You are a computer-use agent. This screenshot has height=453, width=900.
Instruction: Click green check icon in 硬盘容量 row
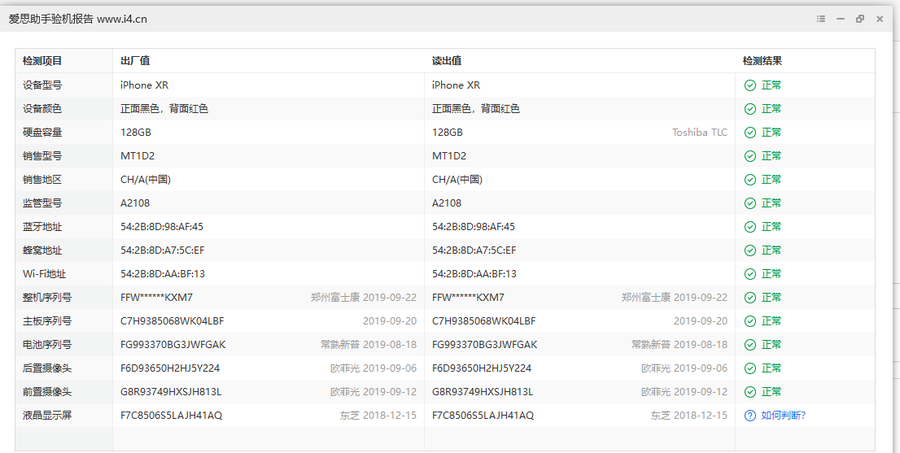coord(750,132)
